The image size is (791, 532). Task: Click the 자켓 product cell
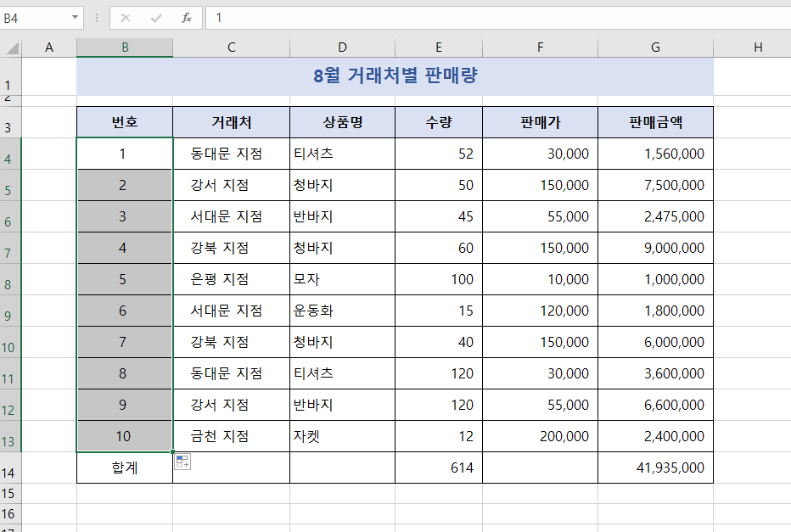click(342, 436)
